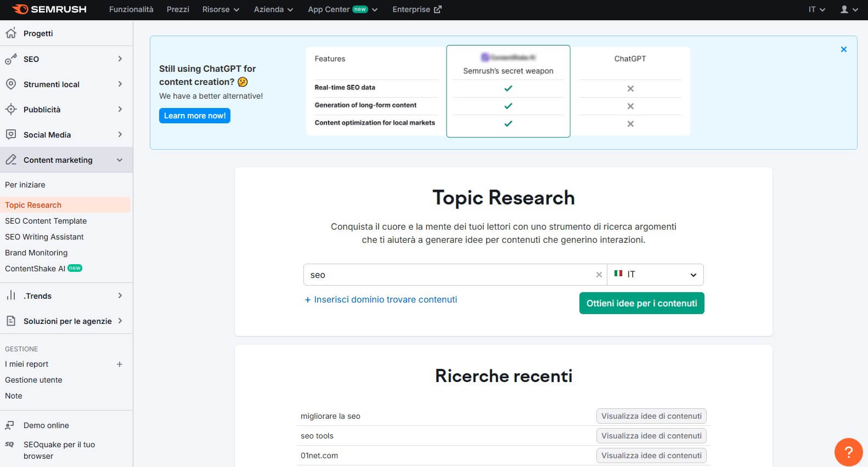Click Inserisci dominio trovare contenuti link
Image resolution: width=868 pixels, height=467 pixels.
tap(381, 299)
